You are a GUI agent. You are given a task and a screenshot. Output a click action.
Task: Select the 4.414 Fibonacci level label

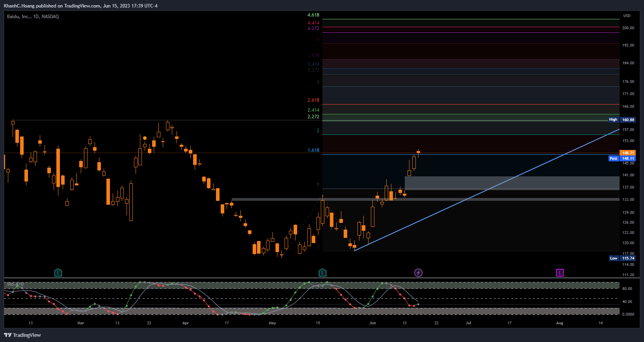click(313, 23)
